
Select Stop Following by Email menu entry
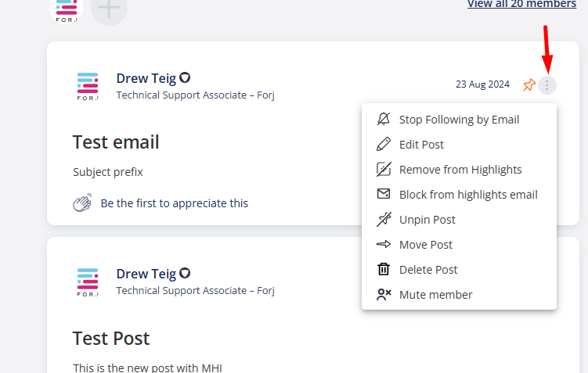pos(459,120)
